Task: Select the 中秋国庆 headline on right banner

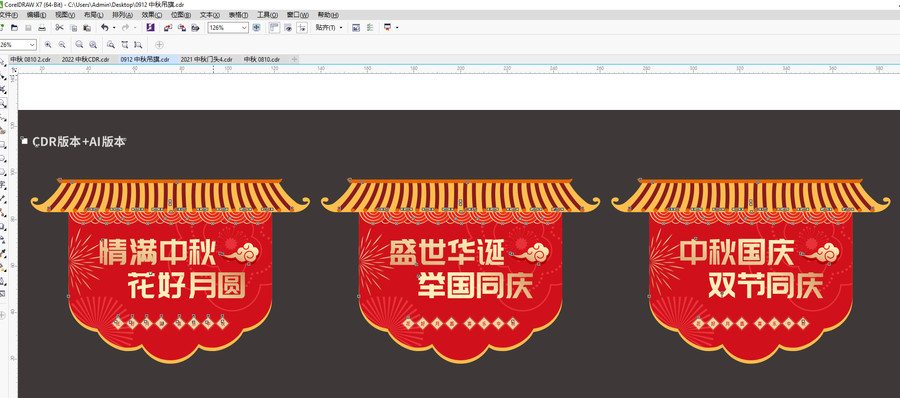Action: click(x=737, y=253)
